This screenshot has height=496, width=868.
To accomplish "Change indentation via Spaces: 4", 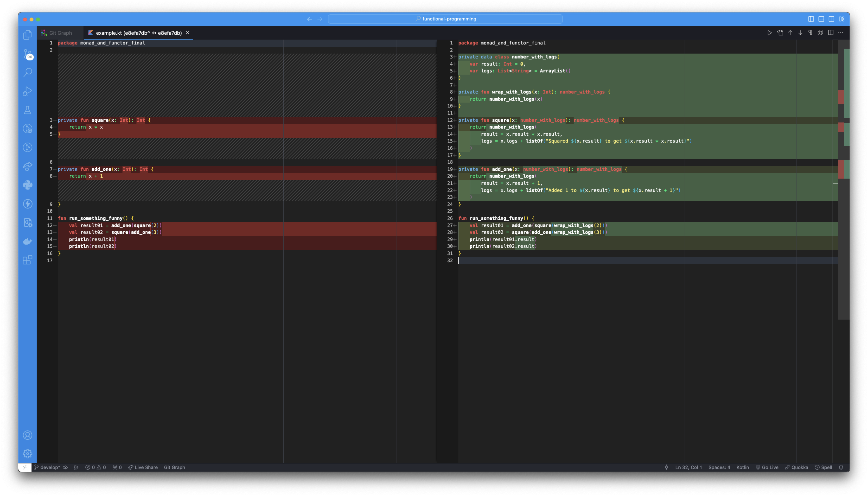I will (719, 467).
